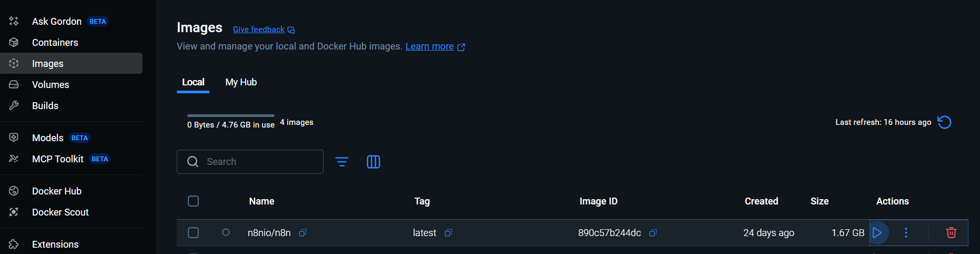Delete the n8nio/n8n image

point(951,232)
